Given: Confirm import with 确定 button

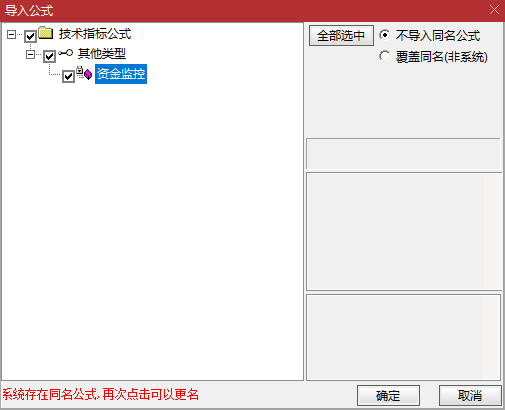Looking at the screenshot, I should pos(388,396).
